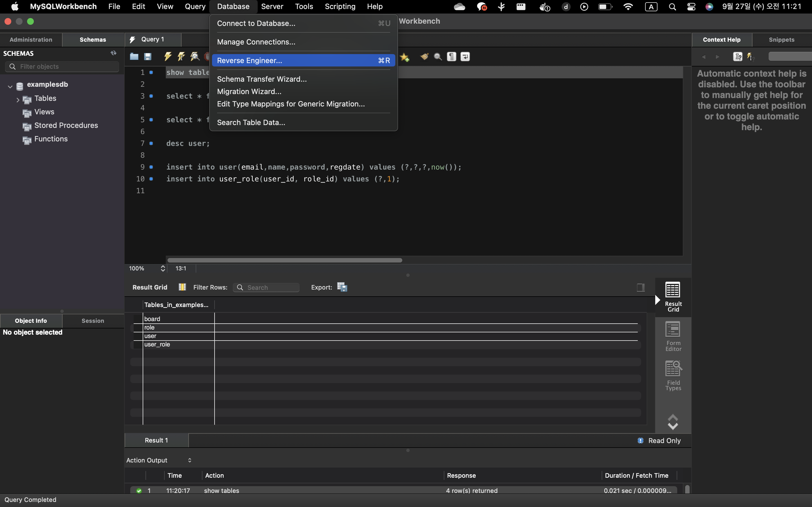Click the execute statement under cursor icon
This screenshot has width=812, height=507.
pyautogui.click(x=181, y=57)
